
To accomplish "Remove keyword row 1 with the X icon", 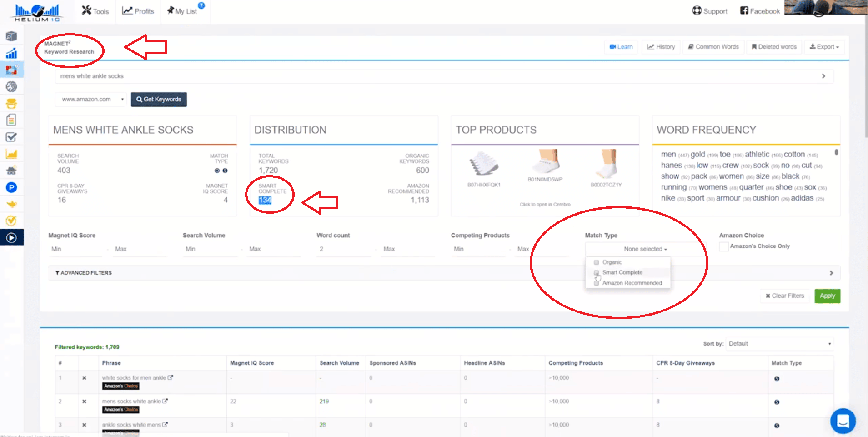I will (84, 378).
